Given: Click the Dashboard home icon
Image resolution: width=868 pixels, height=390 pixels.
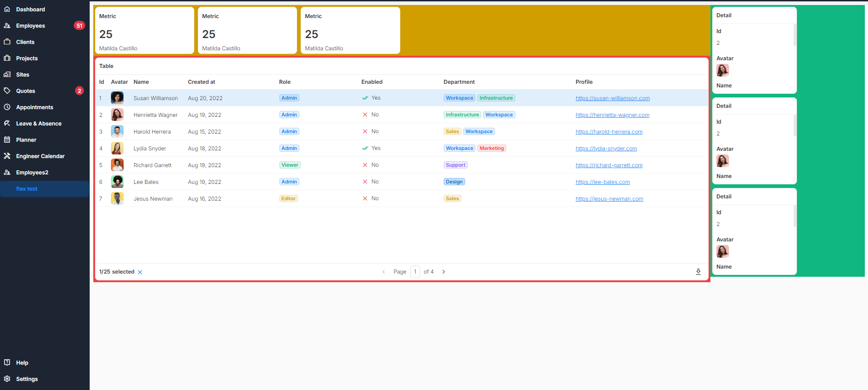Looking at the screenshot, I should [7, 9].
